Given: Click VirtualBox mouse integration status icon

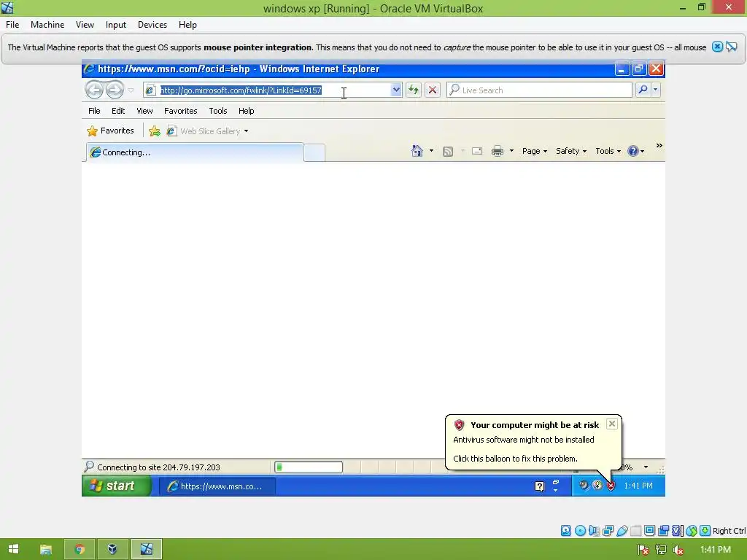Looking at the screenshot, I should coord(692,531).
